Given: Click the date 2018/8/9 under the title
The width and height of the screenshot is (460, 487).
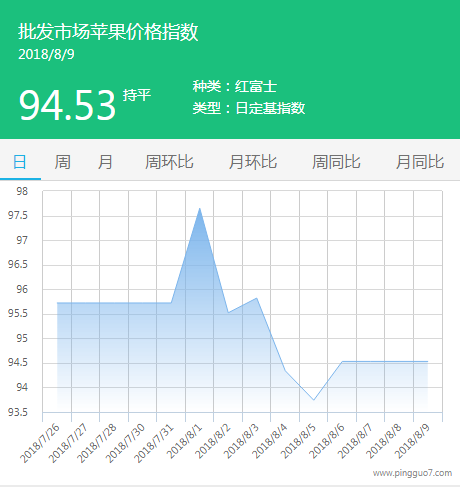Looking at the screenshot, I should click(x=46, y=54).
